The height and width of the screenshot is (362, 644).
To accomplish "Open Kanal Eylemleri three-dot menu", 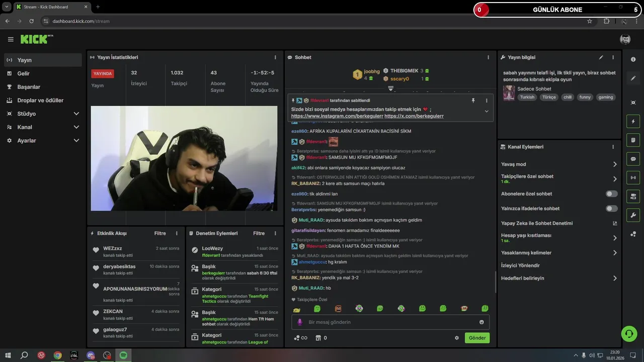I will pyautogui.click(x=613, y=147).
